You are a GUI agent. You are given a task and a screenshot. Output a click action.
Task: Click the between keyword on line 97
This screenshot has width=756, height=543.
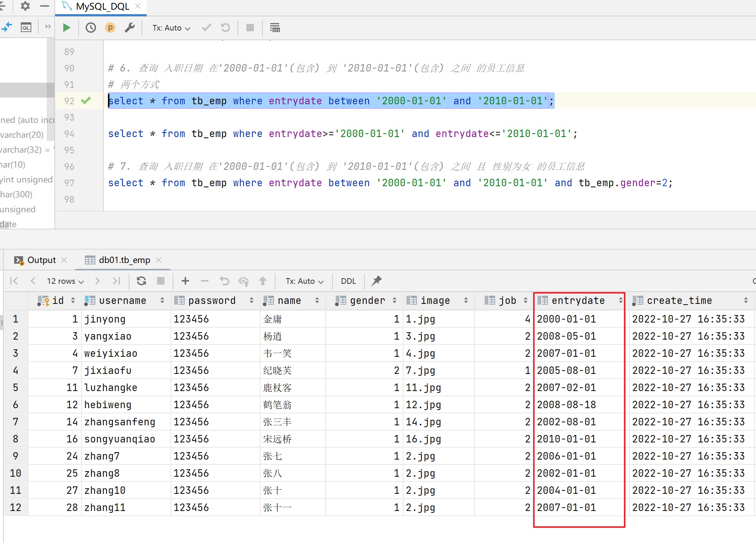[x=349, y=183]
